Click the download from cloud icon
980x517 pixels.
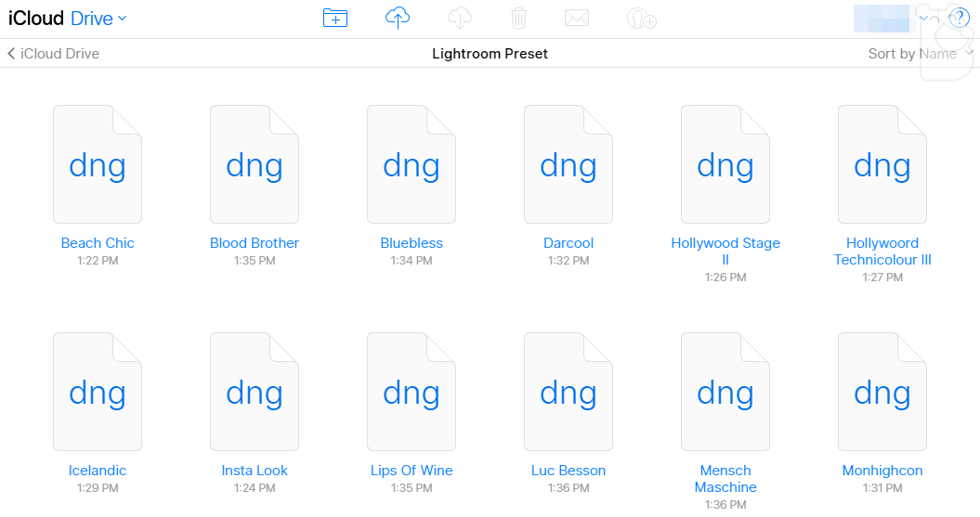click(x=460, y=19)
